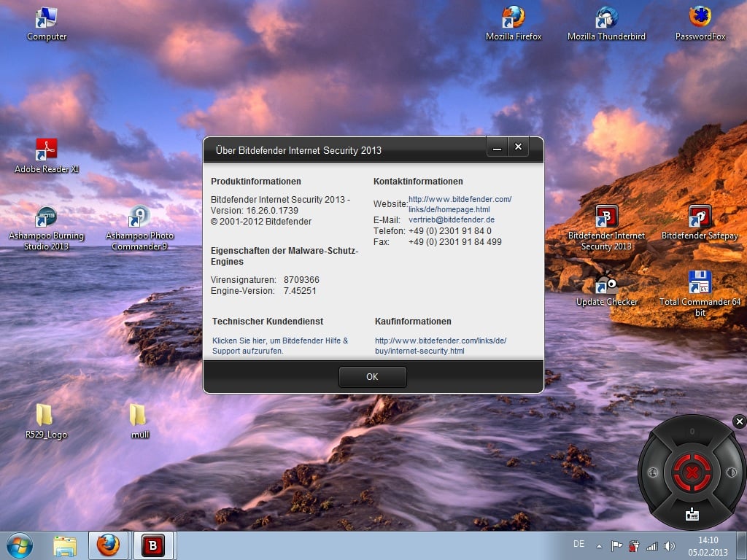747x560 pixels.
Task: Click the Kaufinformationen heading
Action: (413, 322)
